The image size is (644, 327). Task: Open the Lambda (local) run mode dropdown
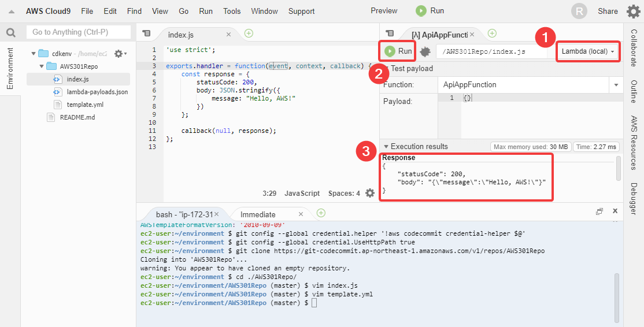(588, 51)
